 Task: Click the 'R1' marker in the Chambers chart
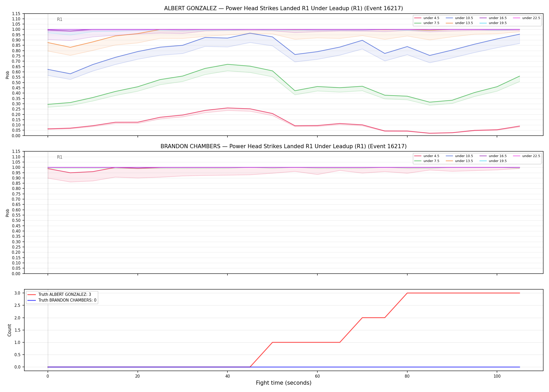(x=60, y=157)
